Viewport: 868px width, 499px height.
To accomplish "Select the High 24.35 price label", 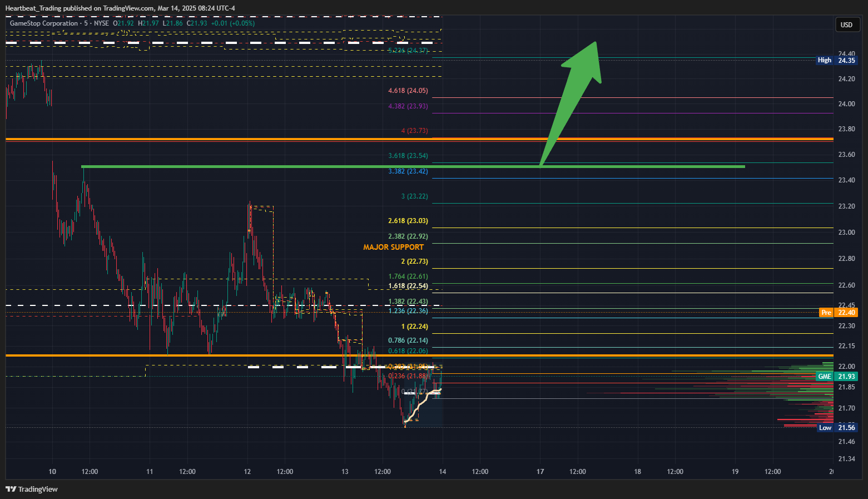I will pos(837,60).
